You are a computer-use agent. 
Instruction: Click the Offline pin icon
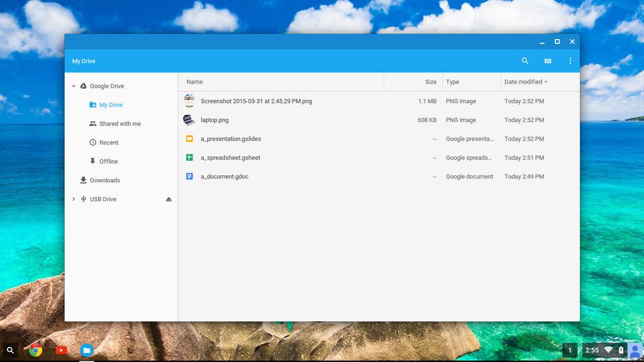(x=93, y=162)
